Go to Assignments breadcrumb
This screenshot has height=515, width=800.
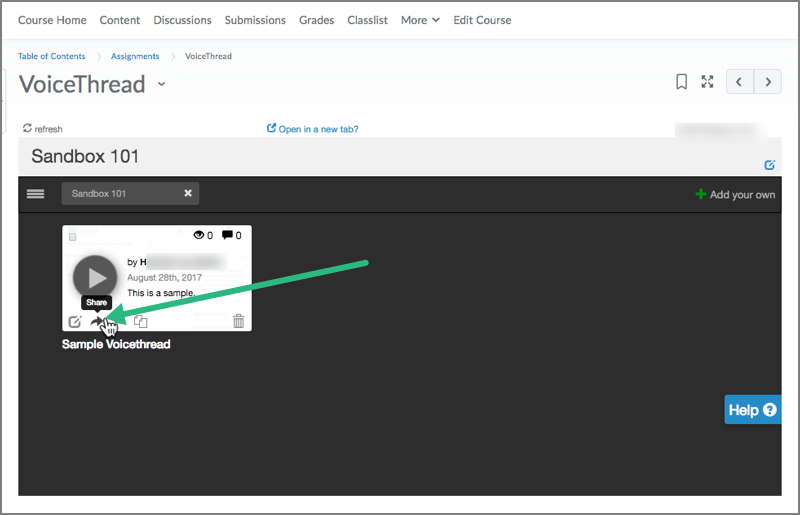pos(135,56)
